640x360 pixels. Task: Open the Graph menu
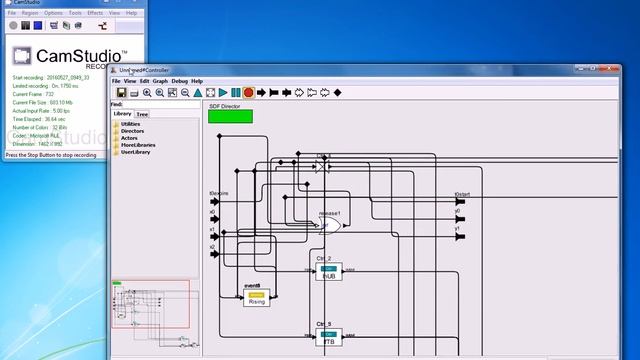(x=160, y=81)
